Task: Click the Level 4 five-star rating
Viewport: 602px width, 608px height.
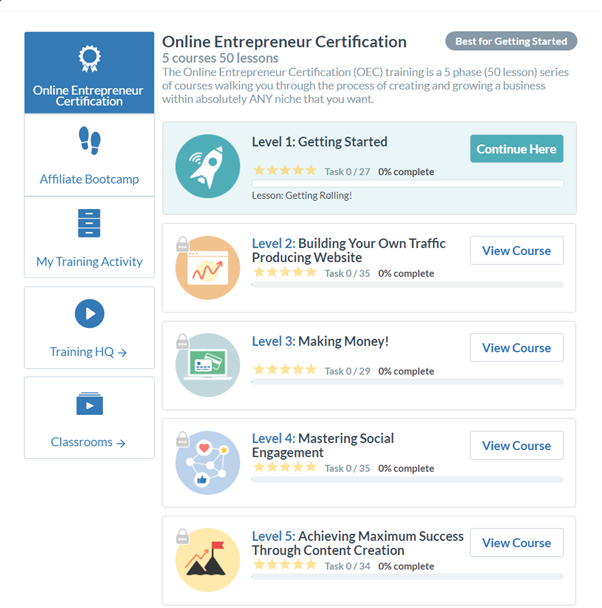Action: pos(285,466)
